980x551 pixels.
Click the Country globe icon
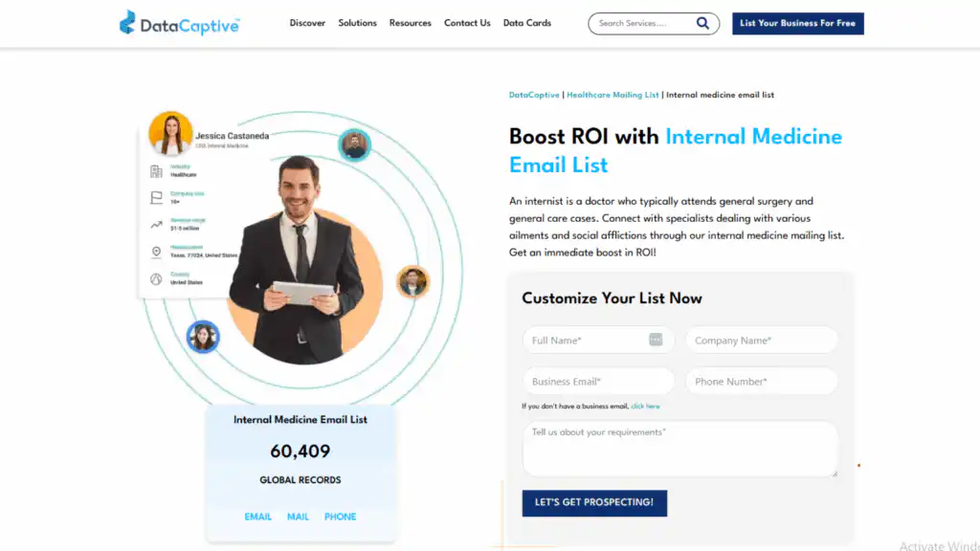tap(156, 279)
